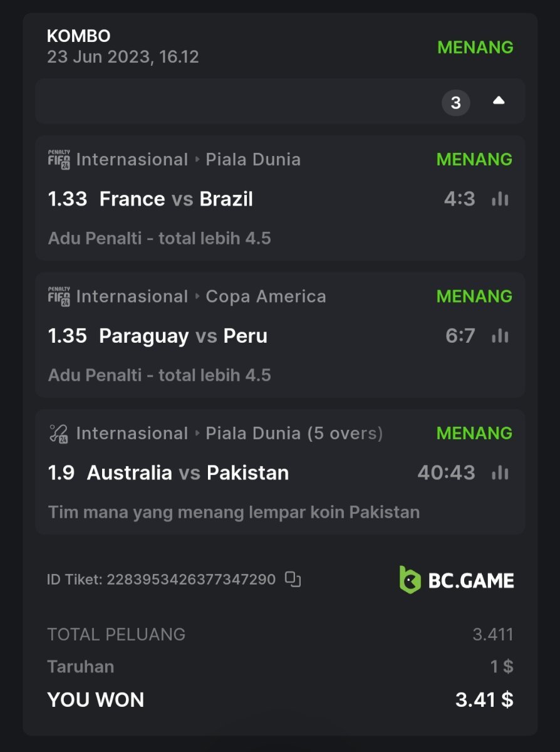The height and width of the screenshot is (752, 560).
Task: Click the Penalty FIFA icon for Copa America
Action: tap(59, 296)
